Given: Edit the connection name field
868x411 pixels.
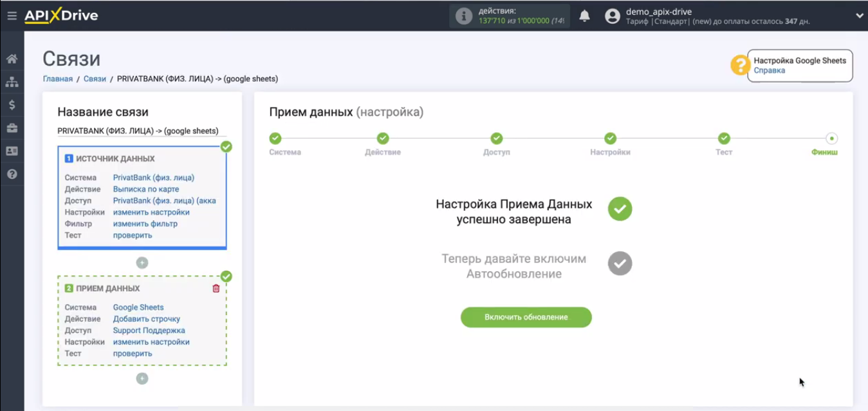Looking at the screenshot, I should 142,131.
